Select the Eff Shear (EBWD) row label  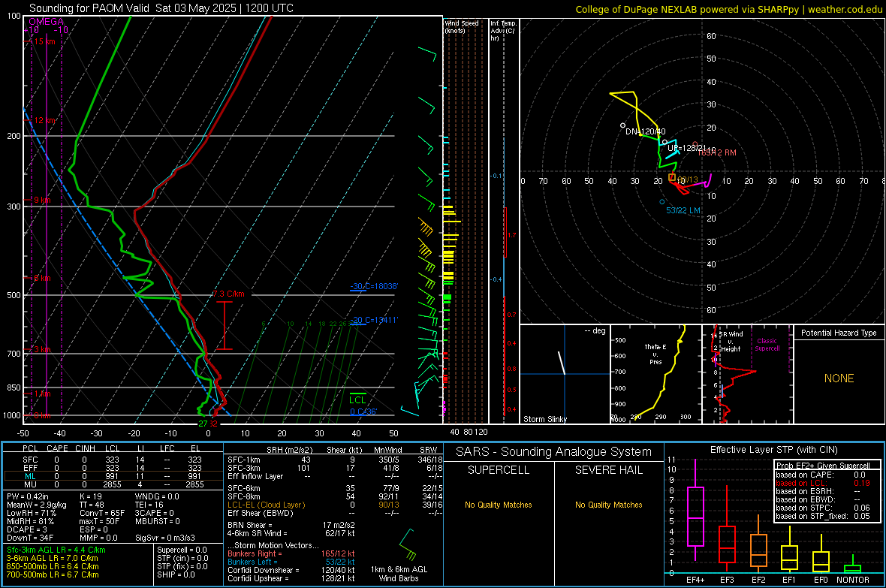(261, 513)
